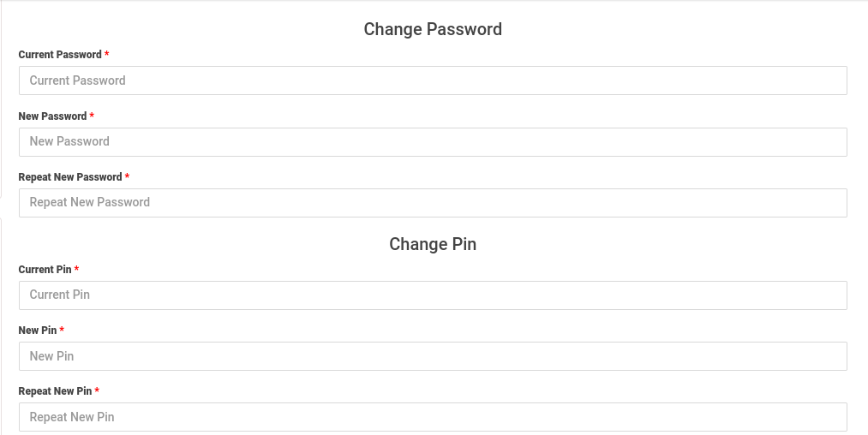Click the "Repeat New Pin" label
The height and width of the screenshot is (435, 868).
[x=55, y=391]
